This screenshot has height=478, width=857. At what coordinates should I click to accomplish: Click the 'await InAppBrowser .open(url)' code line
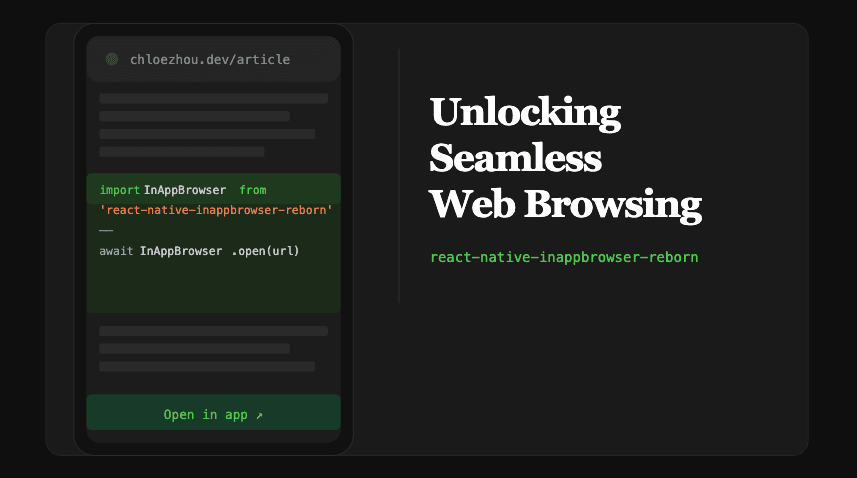click(199, 251)
